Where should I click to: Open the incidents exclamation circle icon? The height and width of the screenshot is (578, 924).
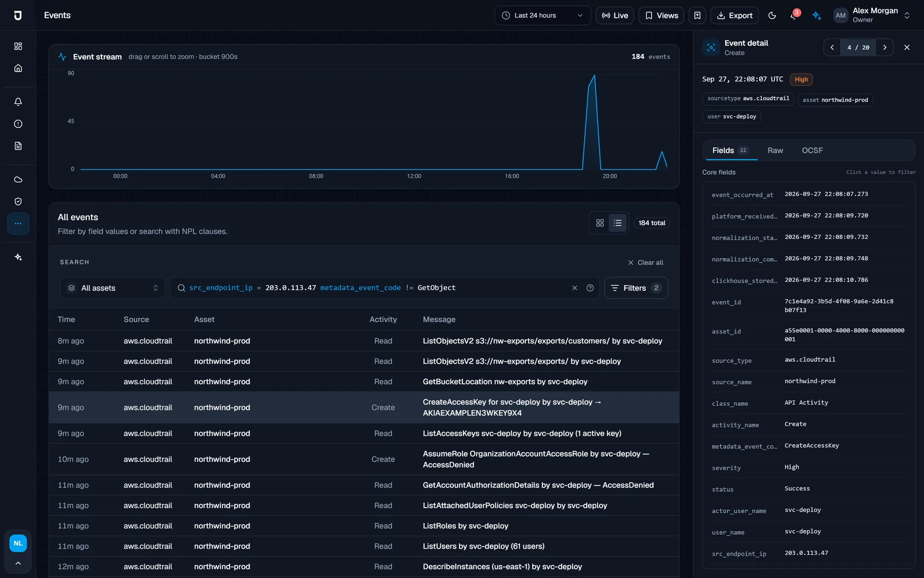coord(18,124)
